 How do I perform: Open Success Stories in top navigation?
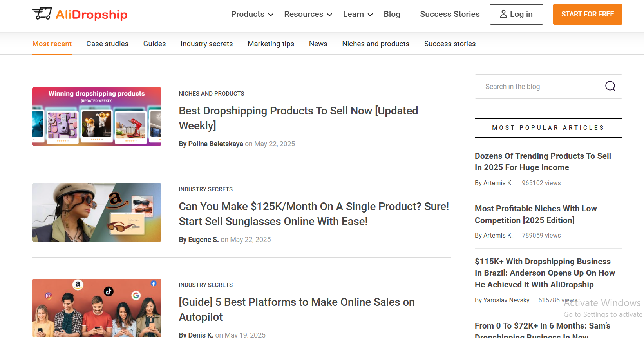[450, 14]
